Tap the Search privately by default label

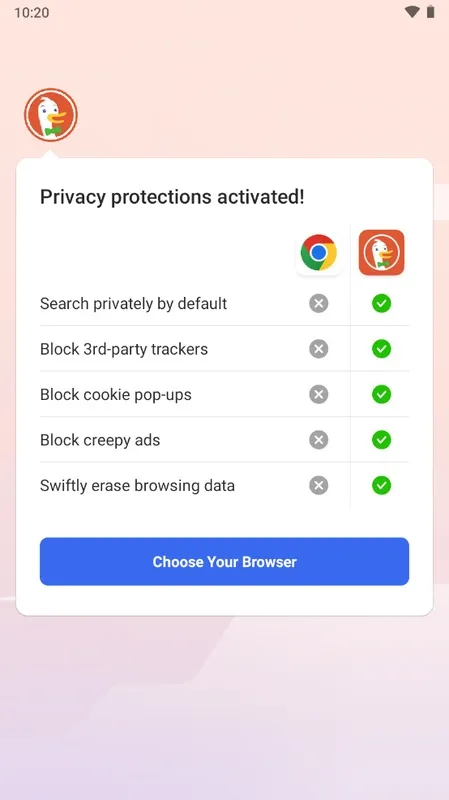133,304
